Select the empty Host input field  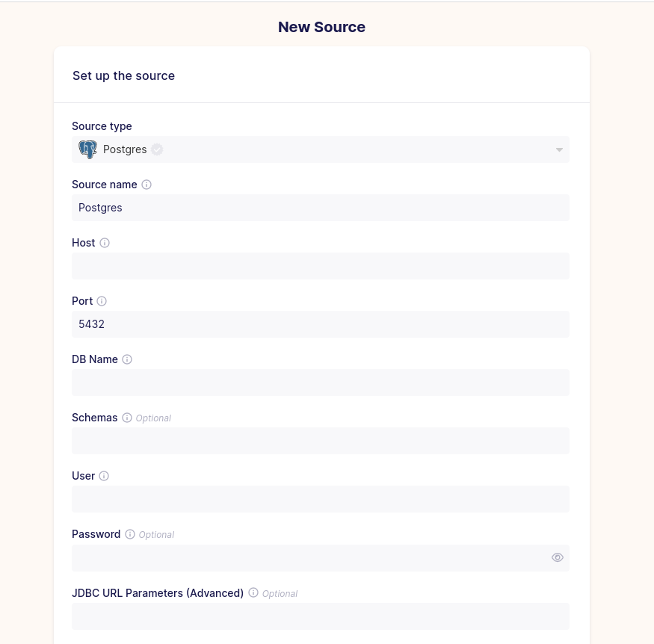click(321, 266)
